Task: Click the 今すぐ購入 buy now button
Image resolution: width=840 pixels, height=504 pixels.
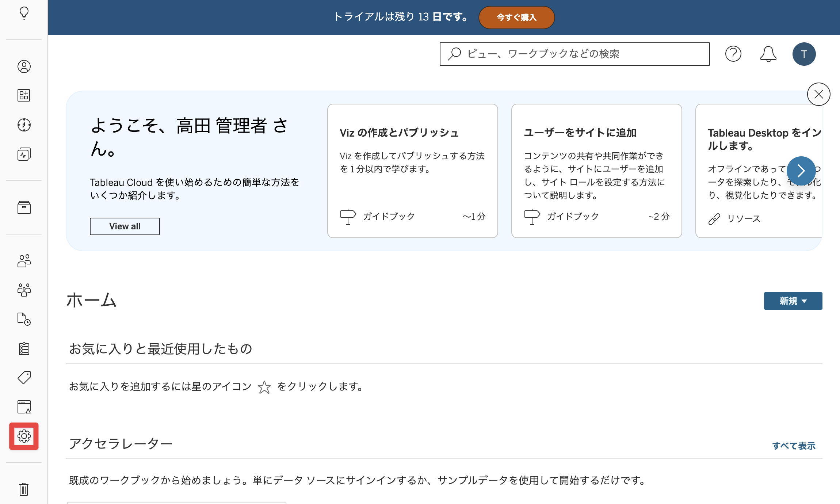Action: (516, 17)
